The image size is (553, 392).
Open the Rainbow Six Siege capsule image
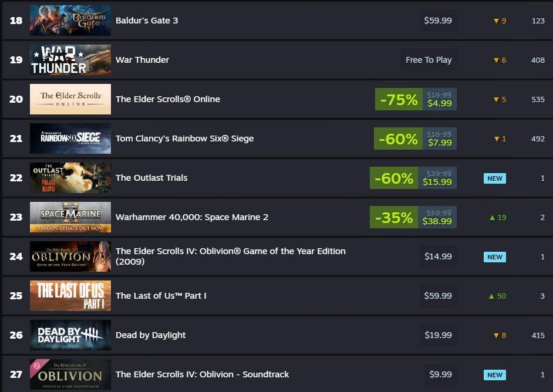click(70, 138)
